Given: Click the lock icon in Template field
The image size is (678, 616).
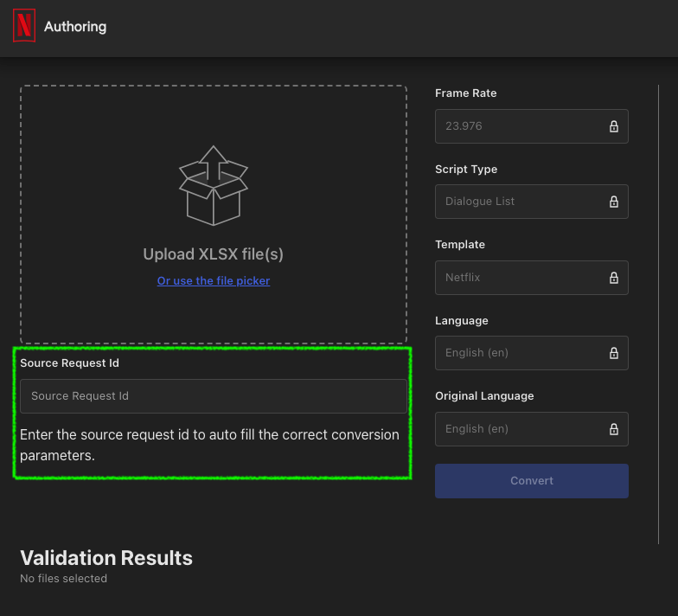Looking at the screenshot, I should coord(614,278).
